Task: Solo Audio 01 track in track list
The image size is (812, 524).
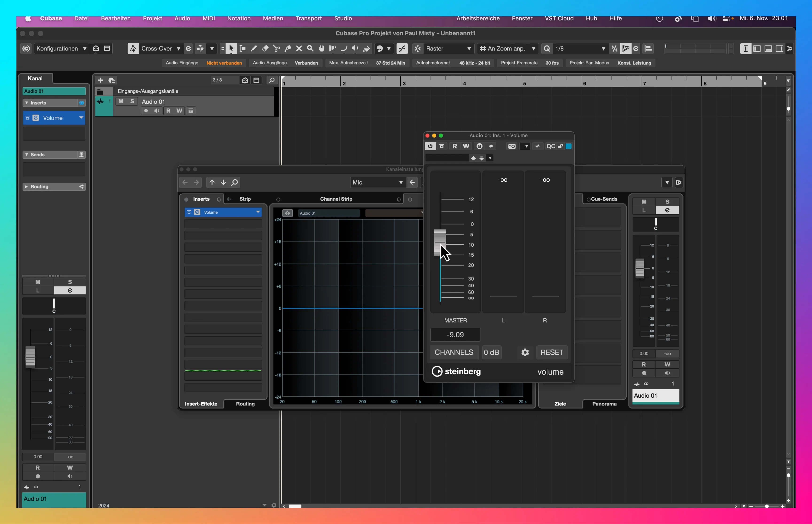Action: click(x=132, y=101)
